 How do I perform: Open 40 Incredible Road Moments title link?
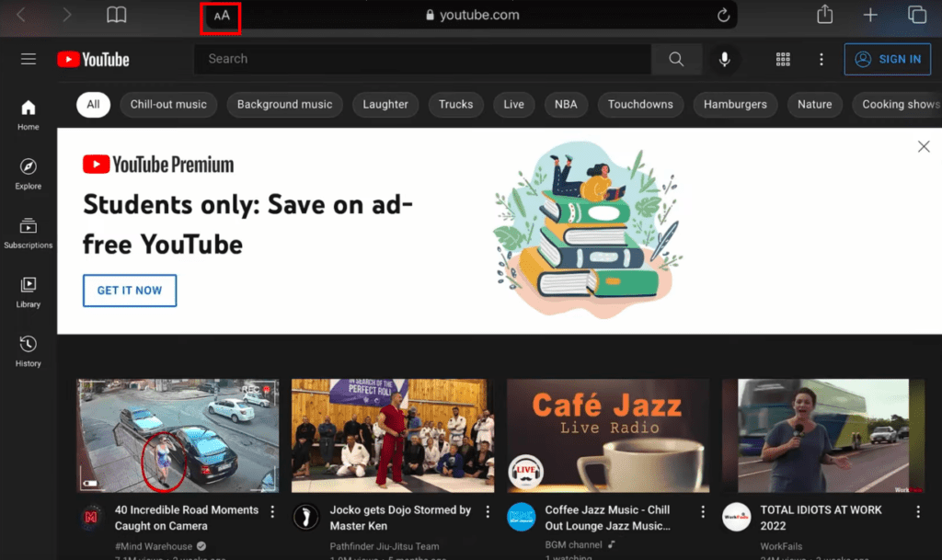[x=186, y=518]
